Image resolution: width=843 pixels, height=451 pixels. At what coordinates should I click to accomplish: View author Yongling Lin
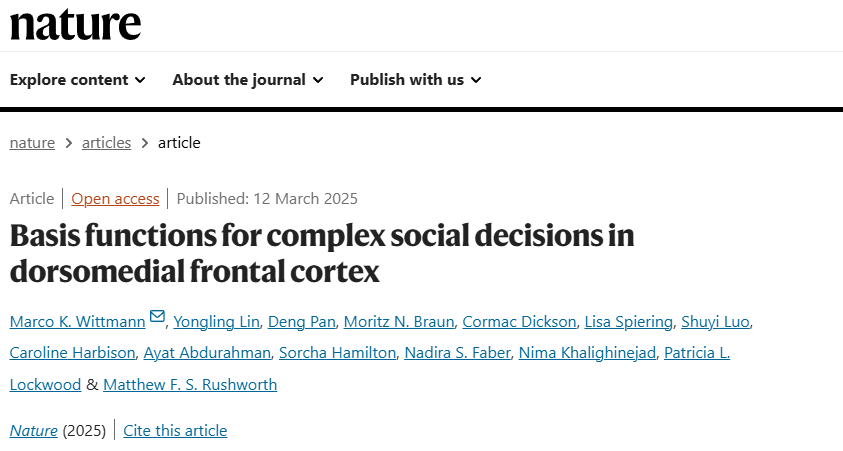tap(216, 321)
